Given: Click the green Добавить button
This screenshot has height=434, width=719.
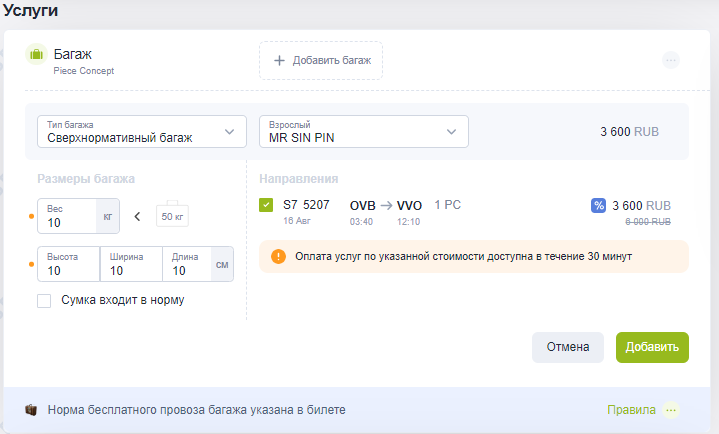Looking at the screenshot, I should pyautogui.click(x=652, y=347).
